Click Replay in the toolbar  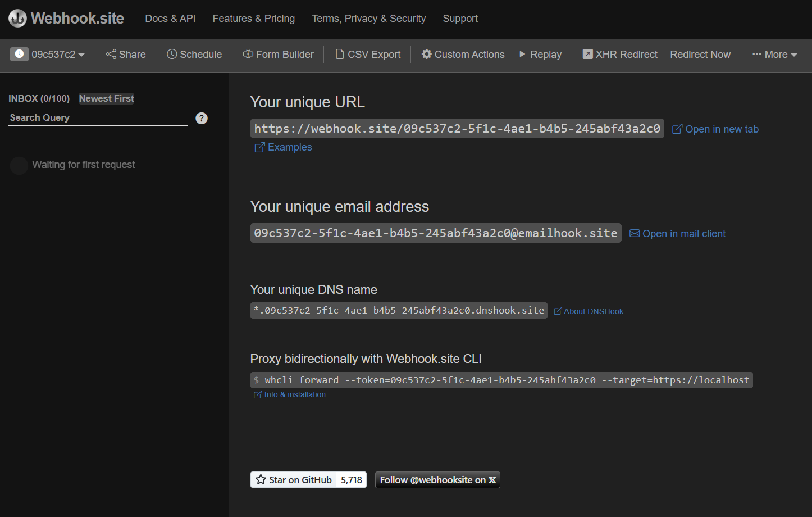(540, 55)
